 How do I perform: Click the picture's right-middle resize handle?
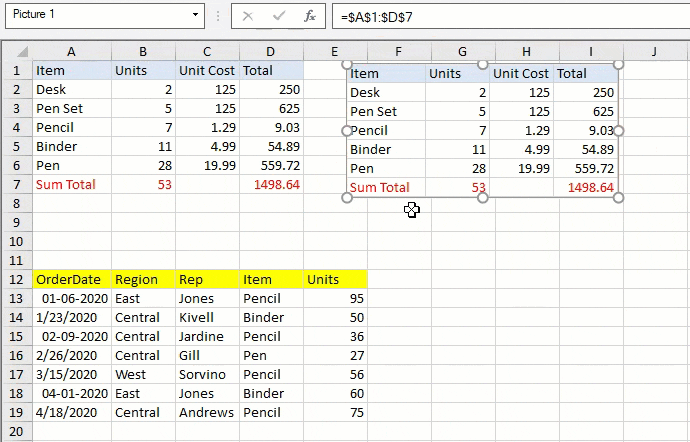[x=618, y=131]
